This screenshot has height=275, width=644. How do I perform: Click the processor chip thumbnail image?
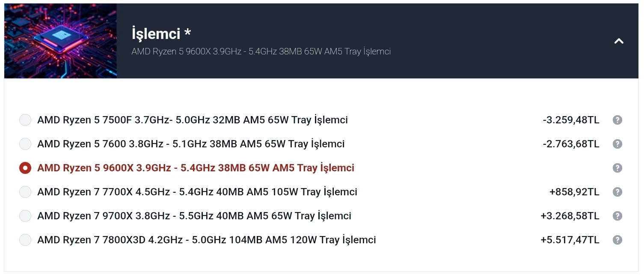[x=60, y=41]
